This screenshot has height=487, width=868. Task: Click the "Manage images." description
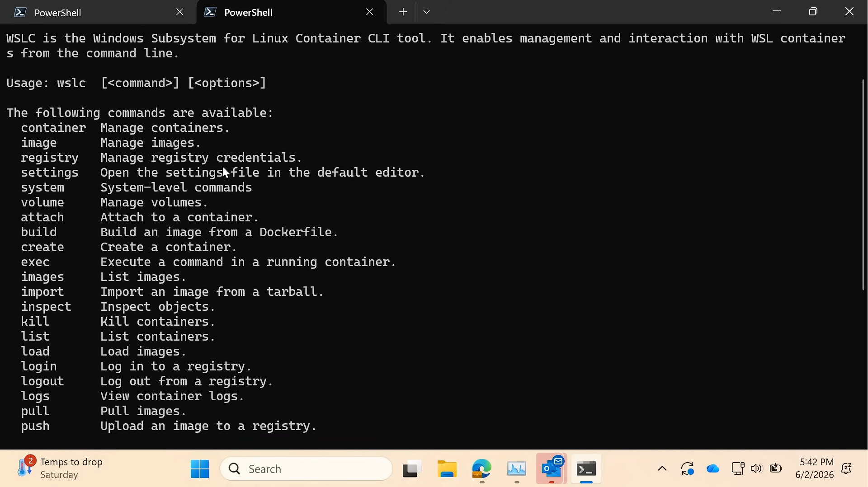coord(151,143)
